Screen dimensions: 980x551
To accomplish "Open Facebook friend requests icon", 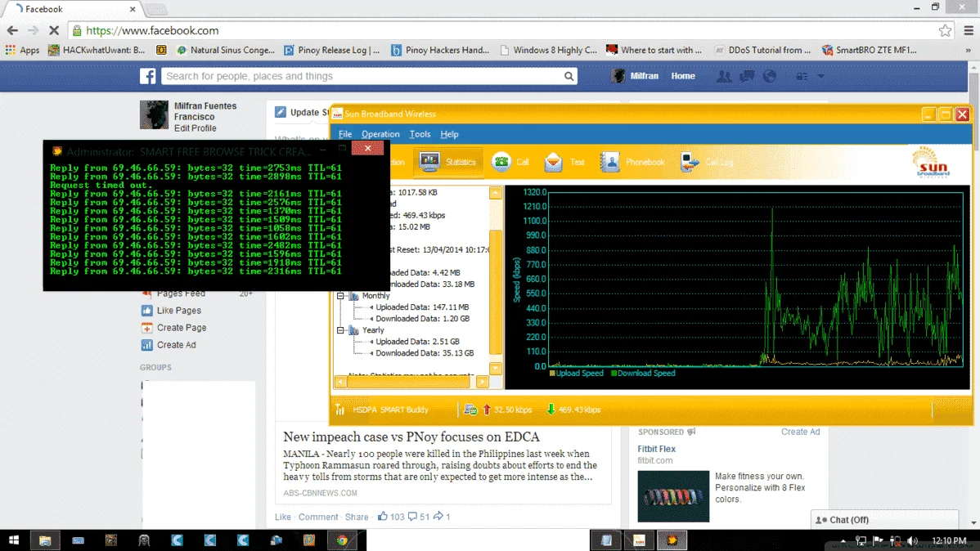I will (x=725, y=76).
